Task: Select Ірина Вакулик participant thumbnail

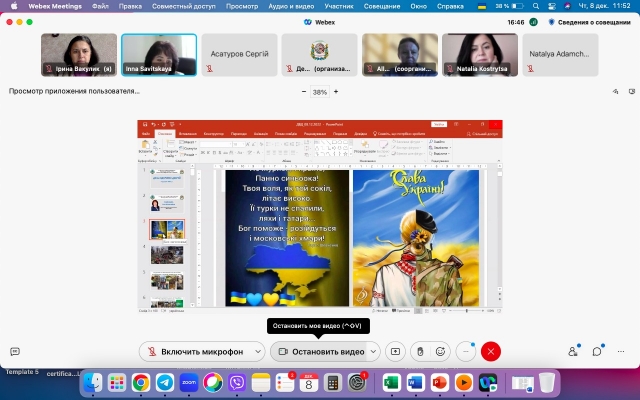Action: (x=79, y=55)
